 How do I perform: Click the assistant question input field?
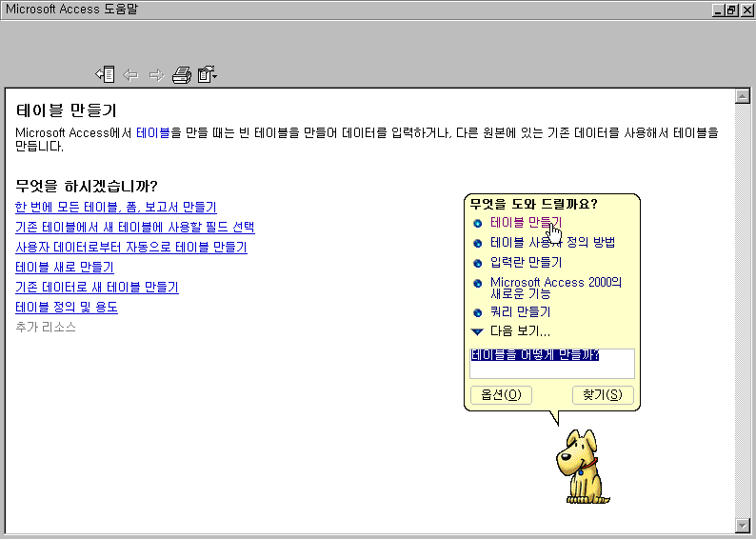point(552,364)
